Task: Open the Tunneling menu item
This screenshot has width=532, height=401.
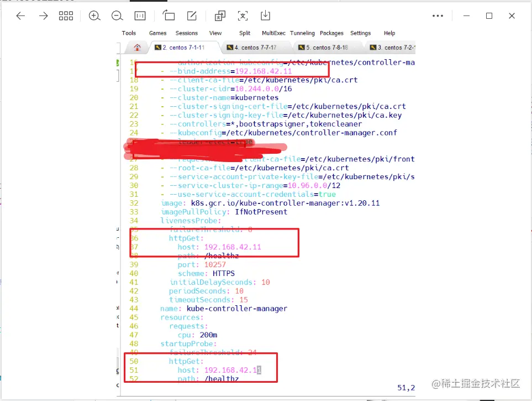Action: coord(302,33)
